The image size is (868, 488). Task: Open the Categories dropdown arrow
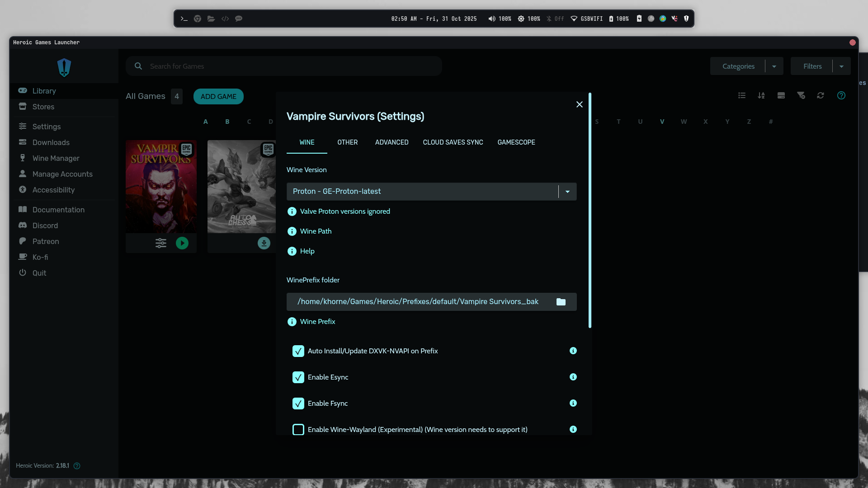click(774, 66)
